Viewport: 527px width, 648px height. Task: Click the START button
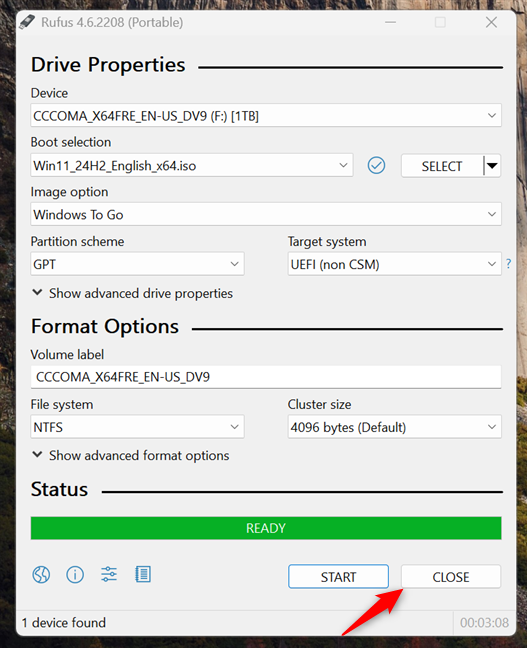[338, 577]
